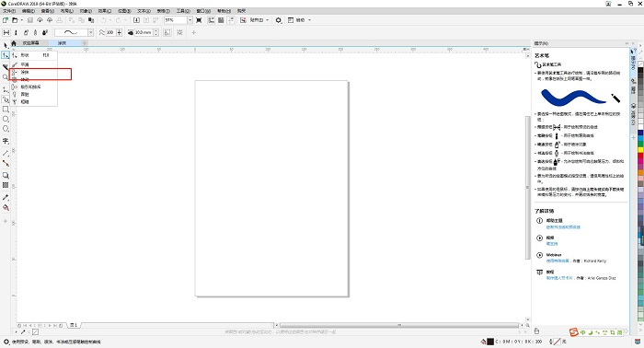The image size is (644, 348).
Task: Select the Text (字) tool in toolbox
Action: 6,141
